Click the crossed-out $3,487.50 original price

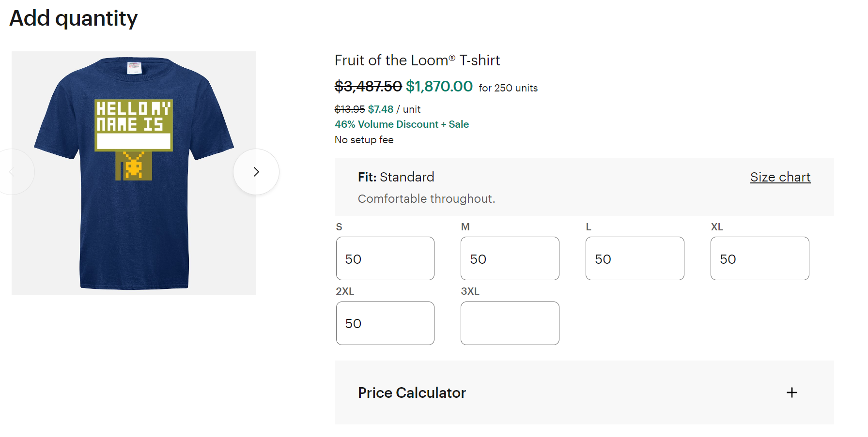click(368, 87)
